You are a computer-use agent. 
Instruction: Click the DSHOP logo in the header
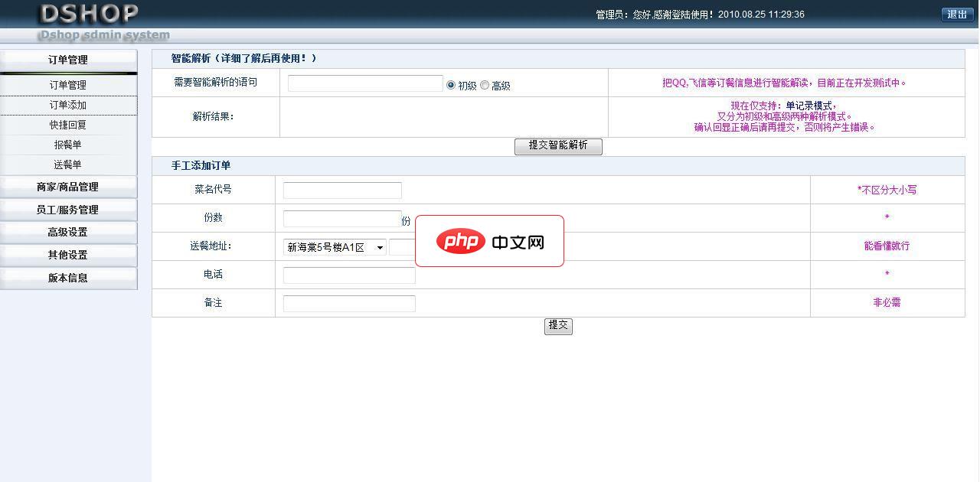click(89, 14)
